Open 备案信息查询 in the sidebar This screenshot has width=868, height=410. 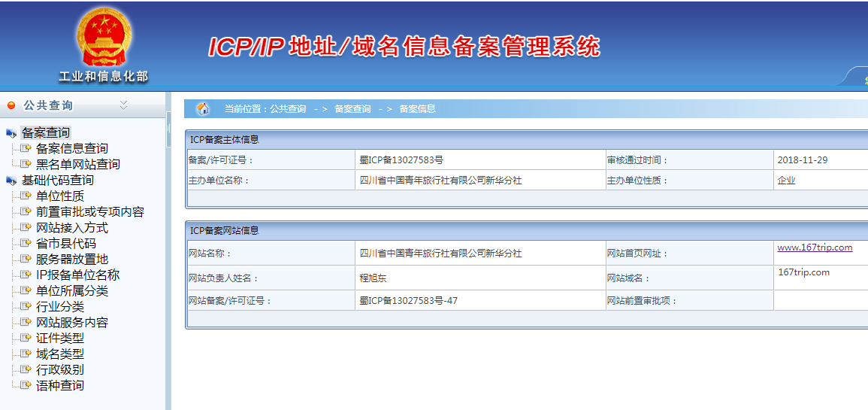tap(72, 148)
